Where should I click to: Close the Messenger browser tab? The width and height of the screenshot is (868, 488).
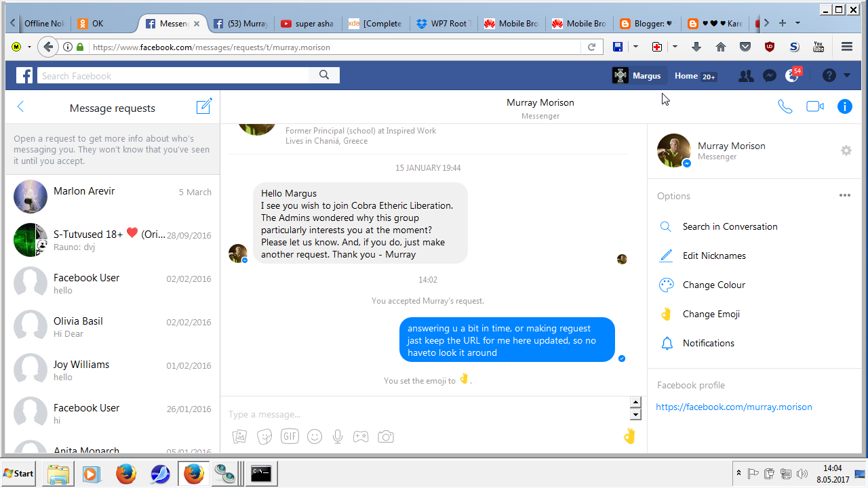pyautogui.click(x=197, y=23)
